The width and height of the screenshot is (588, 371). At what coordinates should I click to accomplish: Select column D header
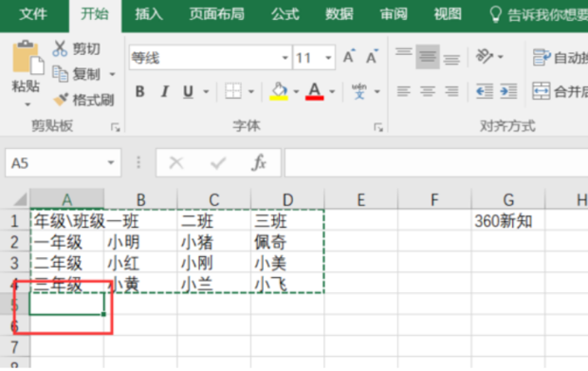coord(287,199)
